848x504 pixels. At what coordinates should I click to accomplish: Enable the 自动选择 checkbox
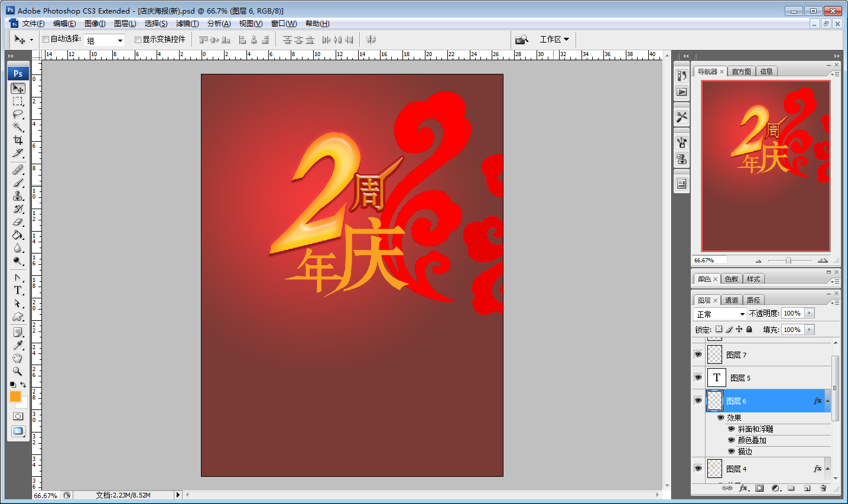click(x=46, y=40)
